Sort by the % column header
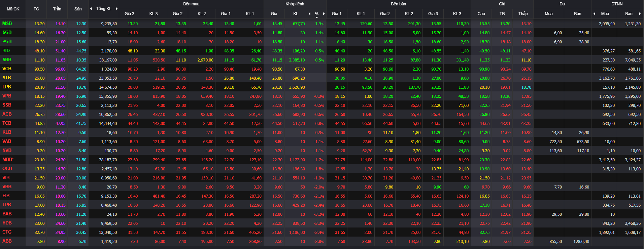Viewport: 644px width, 249px height. click(x=316, y=14)
